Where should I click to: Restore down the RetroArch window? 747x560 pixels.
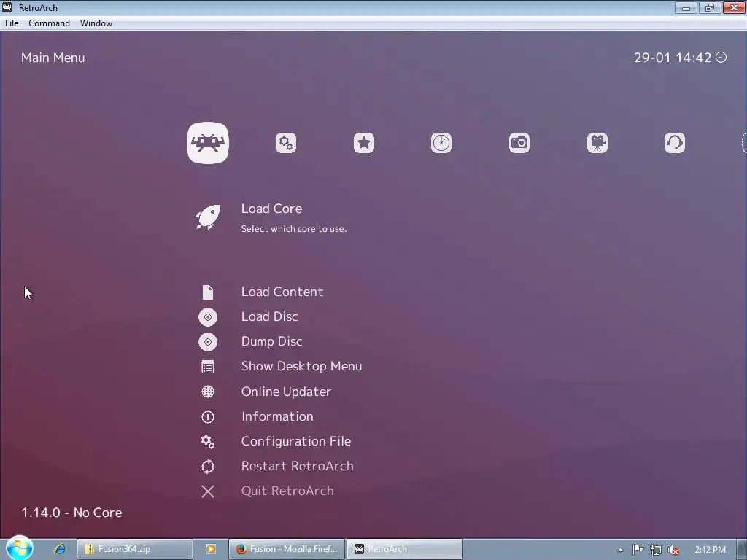[709, 7]
